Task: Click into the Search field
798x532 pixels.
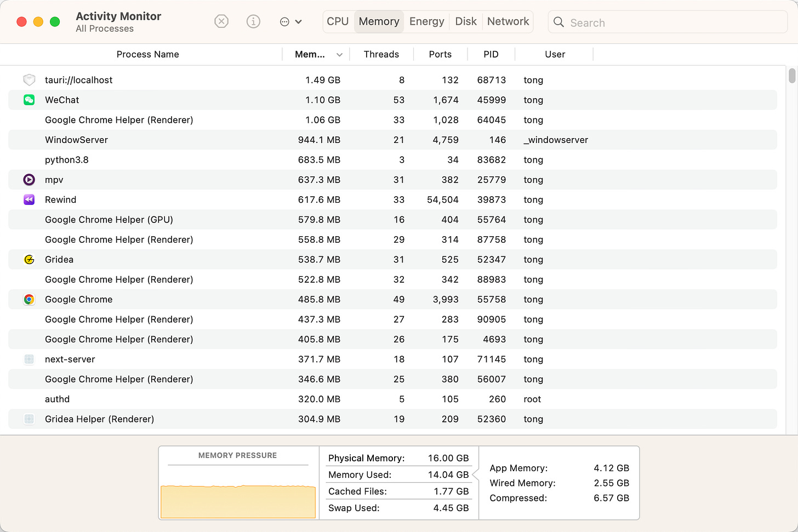Action: click(x=668, y=22)
